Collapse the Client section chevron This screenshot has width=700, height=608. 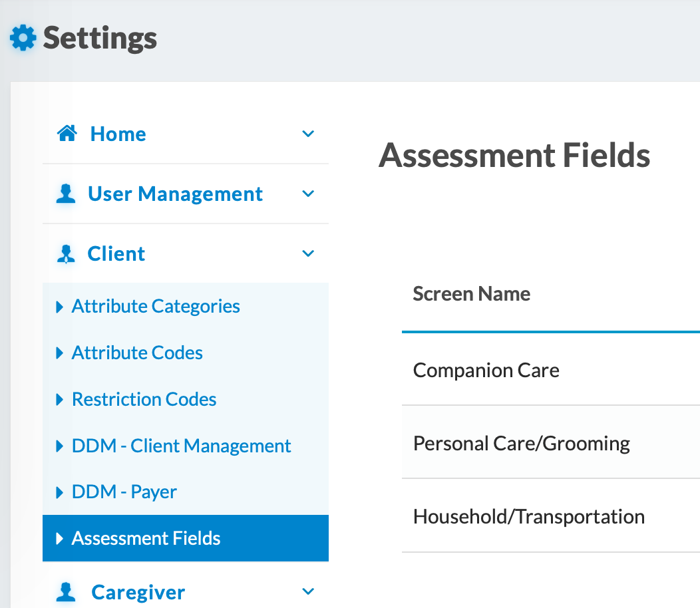click(x=308, y=254)
